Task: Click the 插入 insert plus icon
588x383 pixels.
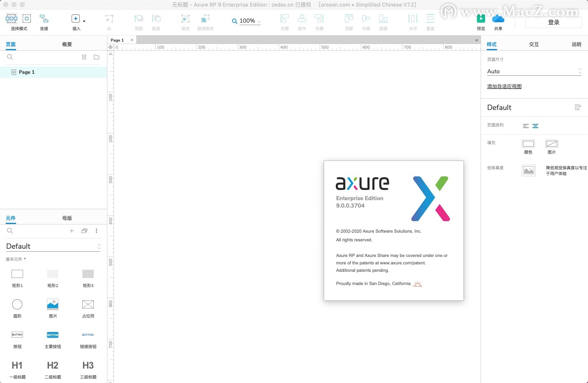Action: 76,19
